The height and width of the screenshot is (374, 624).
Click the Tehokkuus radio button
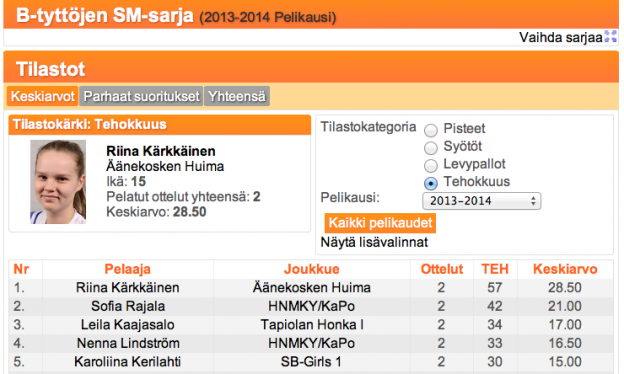(431, 183)
